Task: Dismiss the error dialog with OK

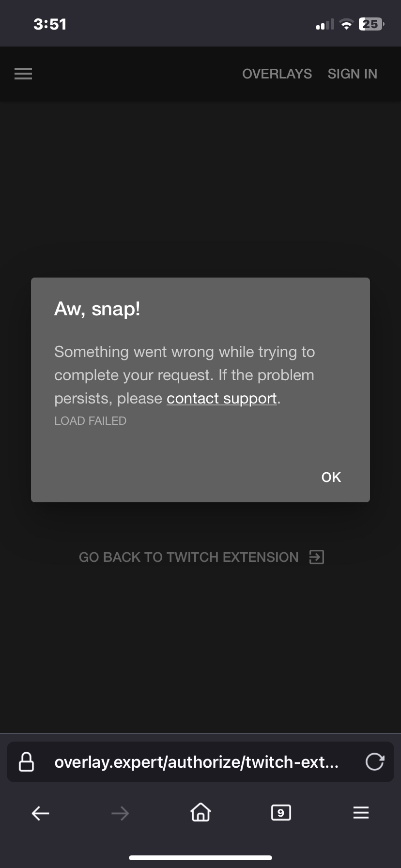Action: click(331, 477)
